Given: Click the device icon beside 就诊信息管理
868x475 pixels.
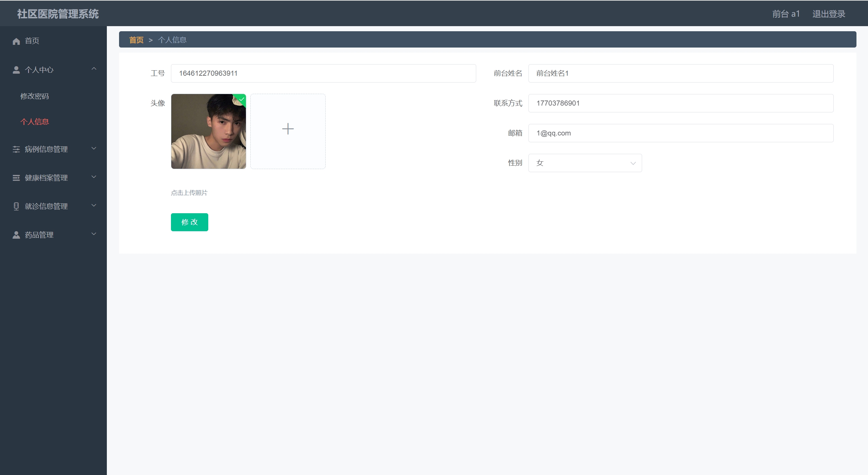Looking at the screenshot, I should tap(16, 206).
